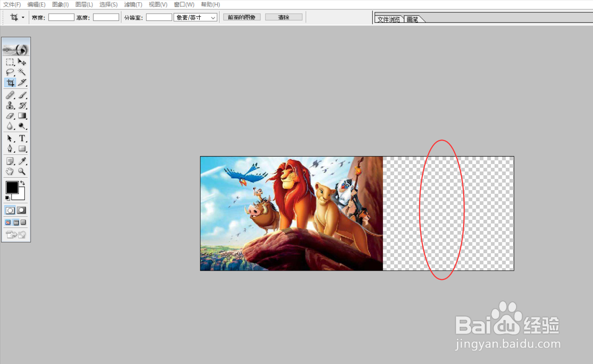
Task: Select the Eraser tool
Action: click(x=10, y=116)
